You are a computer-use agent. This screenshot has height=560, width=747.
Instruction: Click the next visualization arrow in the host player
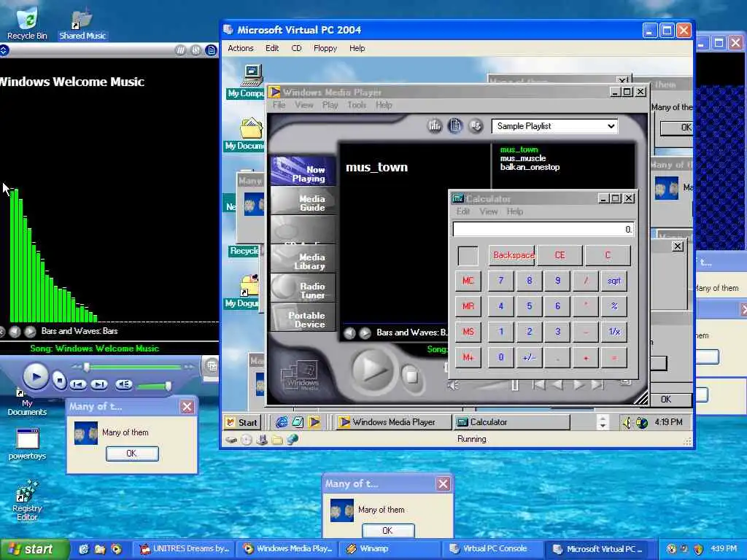(x=30, y=332)
